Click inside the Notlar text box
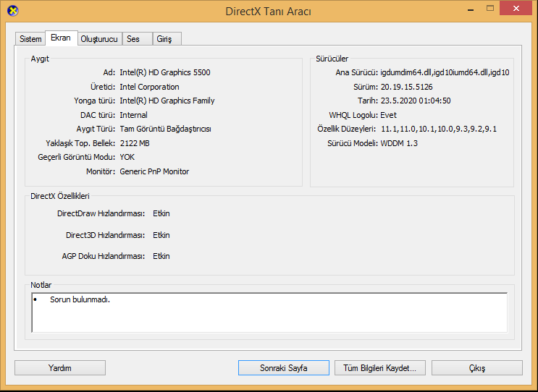Viewport: 538px width, 392px height. pos(269,312)
